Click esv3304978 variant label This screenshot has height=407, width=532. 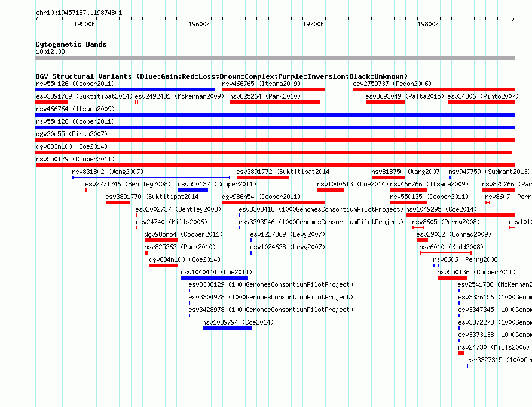[x=271, y=297]
